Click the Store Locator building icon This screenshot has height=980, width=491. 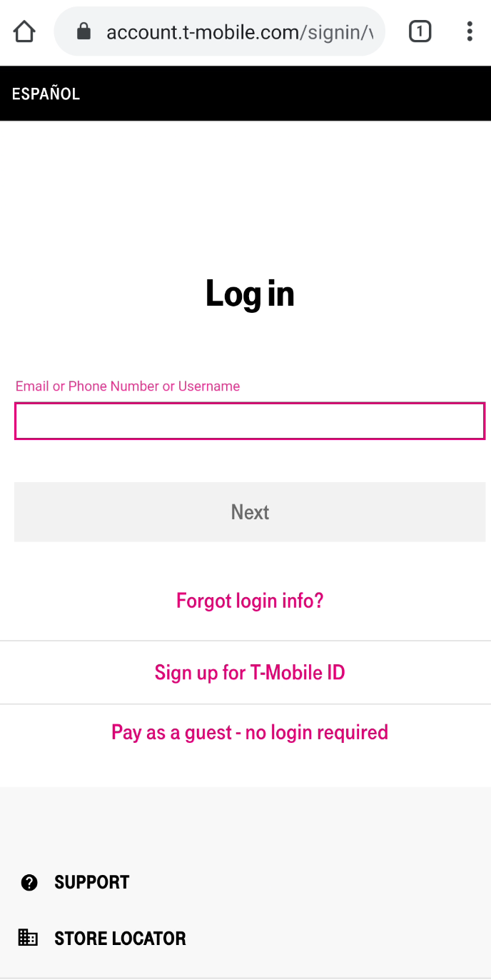point(28,938)
